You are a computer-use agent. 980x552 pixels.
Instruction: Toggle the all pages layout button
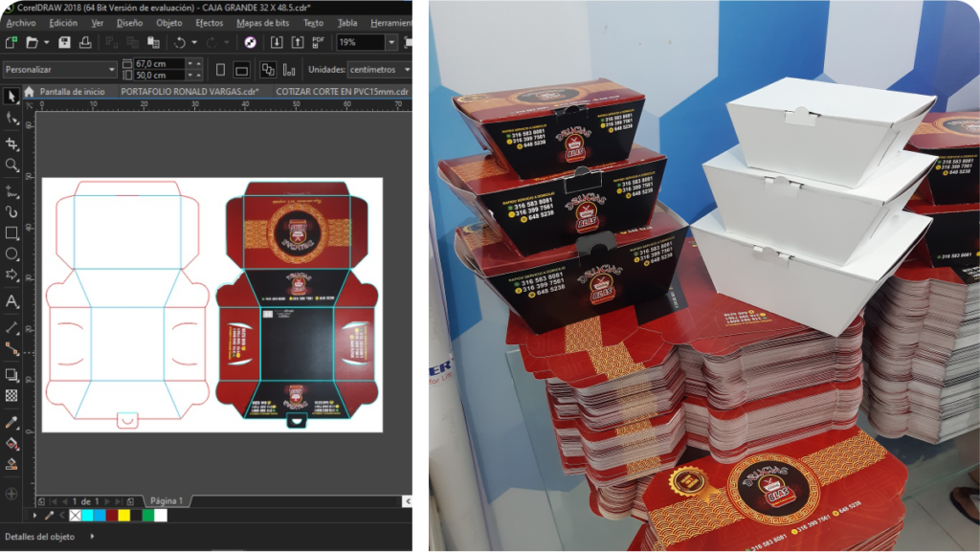[x=268, y=70]
